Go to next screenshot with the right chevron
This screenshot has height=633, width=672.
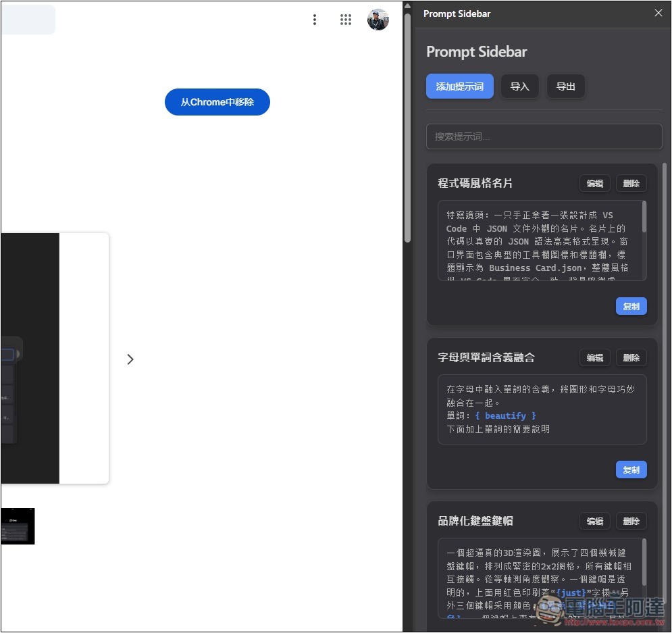[130, 359]
